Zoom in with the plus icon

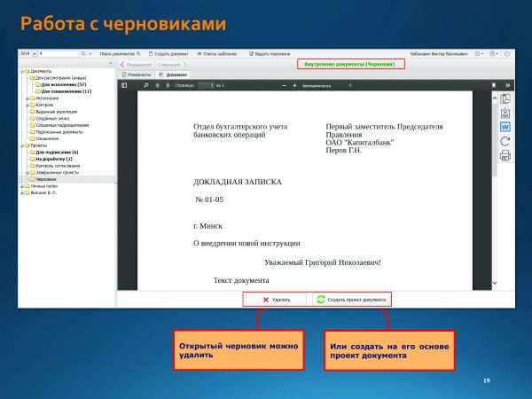click(294, 85)
